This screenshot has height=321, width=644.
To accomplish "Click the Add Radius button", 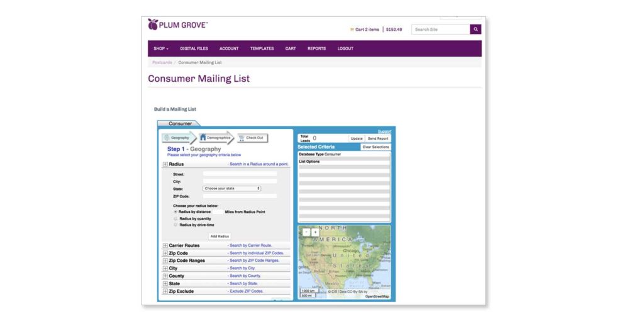I will (x=219, y=236).
